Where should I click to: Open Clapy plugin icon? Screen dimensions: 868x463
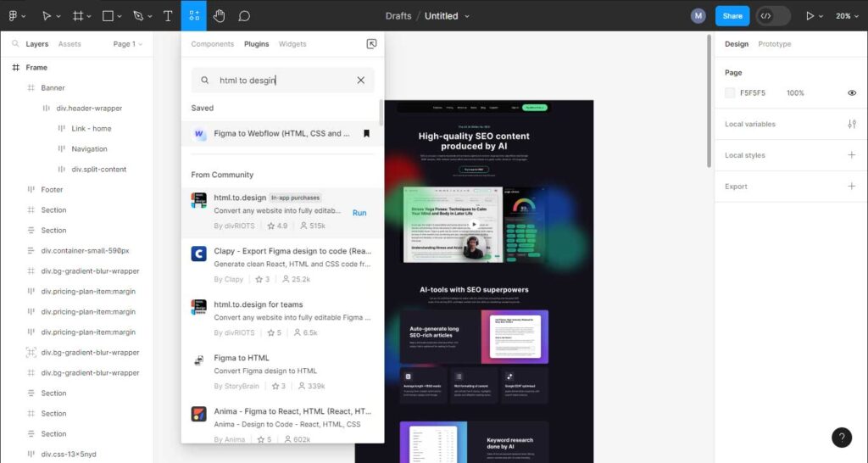coord(198,254)
